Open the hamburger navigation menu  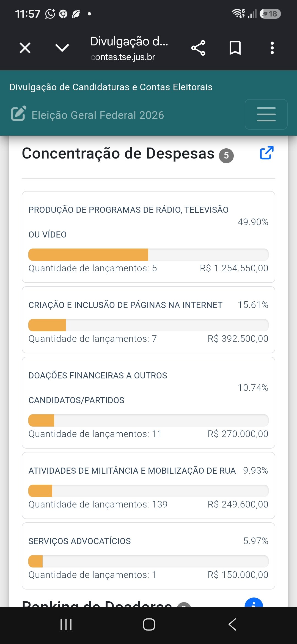coord(266,114)
